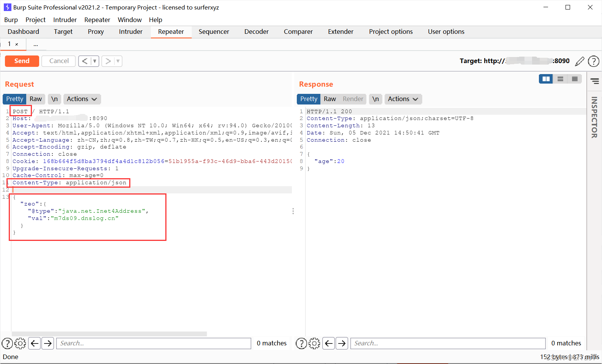Focus the response search field

(448, 343)
